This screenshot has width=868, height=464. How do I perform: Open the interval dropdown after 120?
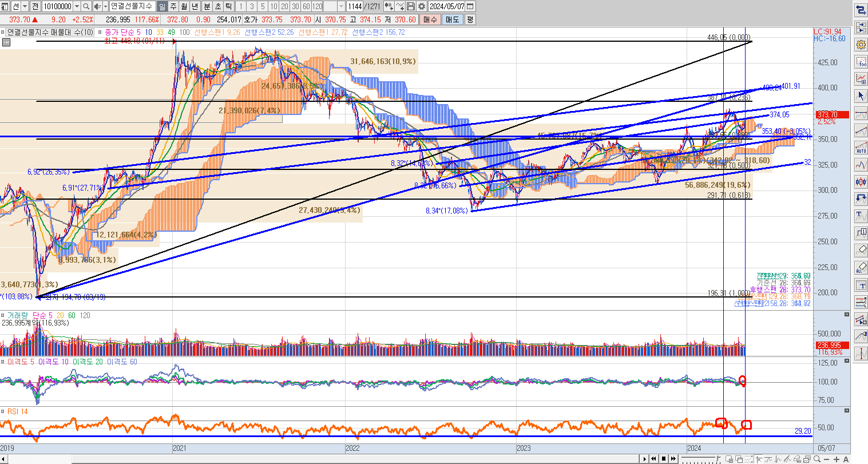(342, 6)
